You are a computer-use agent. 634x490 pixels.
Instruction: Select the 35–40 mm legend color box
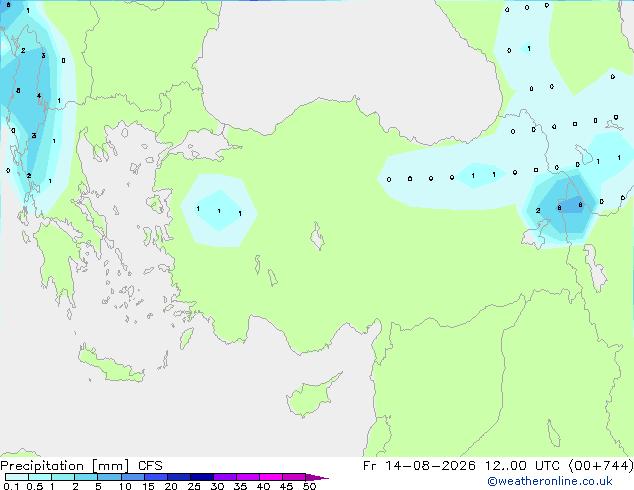[x=247, y=477]
